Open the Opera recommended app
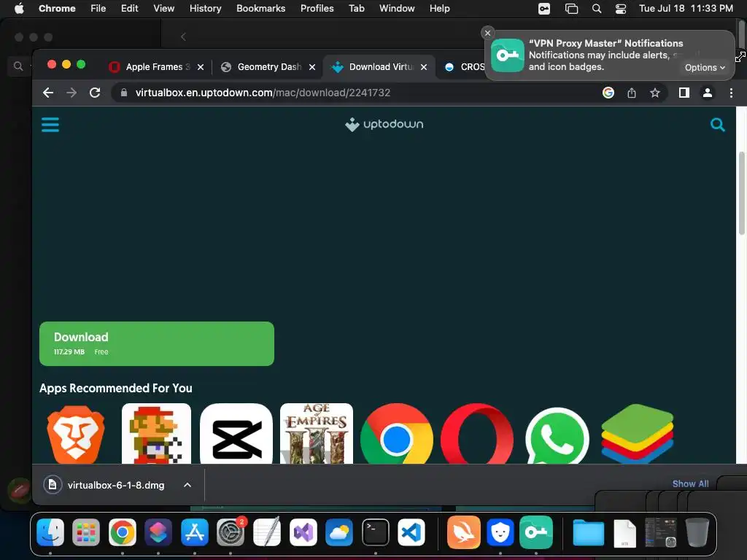 coord(477,433)
